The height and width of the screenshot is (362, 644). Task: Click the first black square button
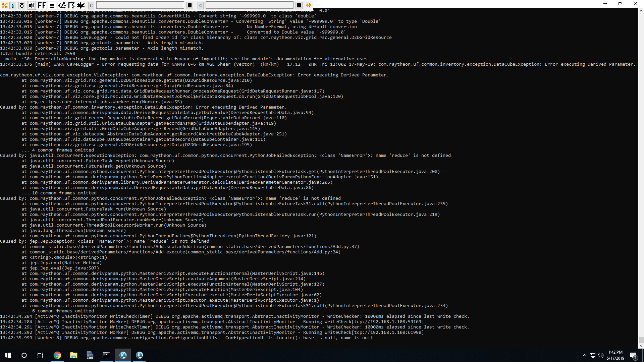[190, 5]
